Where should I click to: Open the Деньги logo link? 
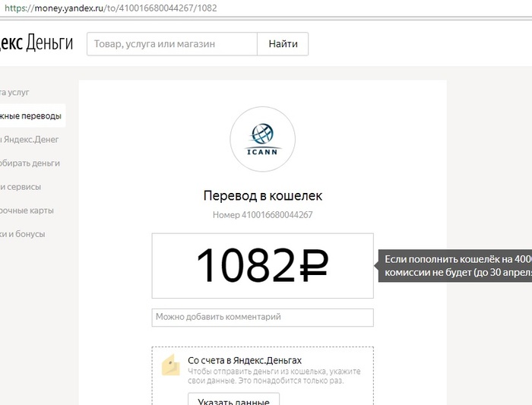click(x=36, y=43)
